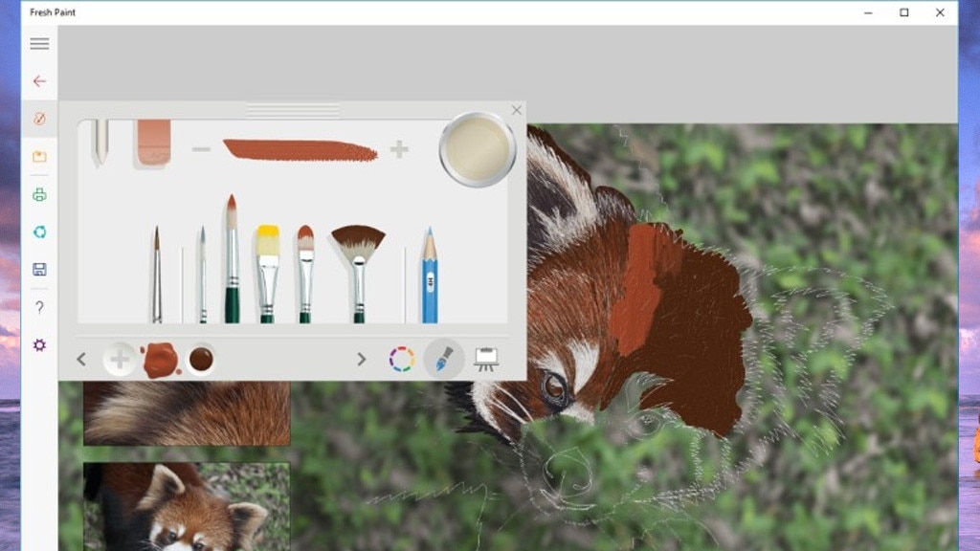This screenshot has height=551, width=980.
Task: Open the hamburger menu at top left
Action: (x=38, y=44)
